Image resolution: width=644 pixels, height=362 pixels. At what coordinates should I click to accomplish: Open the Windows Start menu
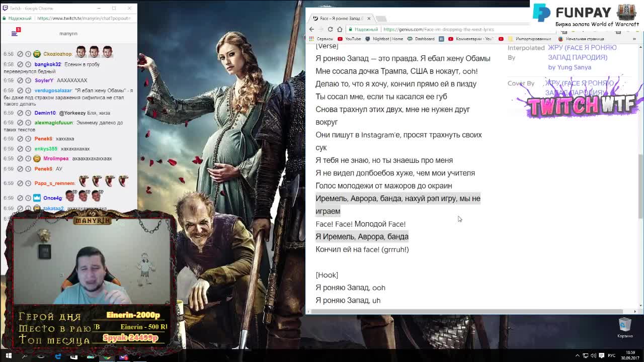pyautogui.click(x=8, y=356)
